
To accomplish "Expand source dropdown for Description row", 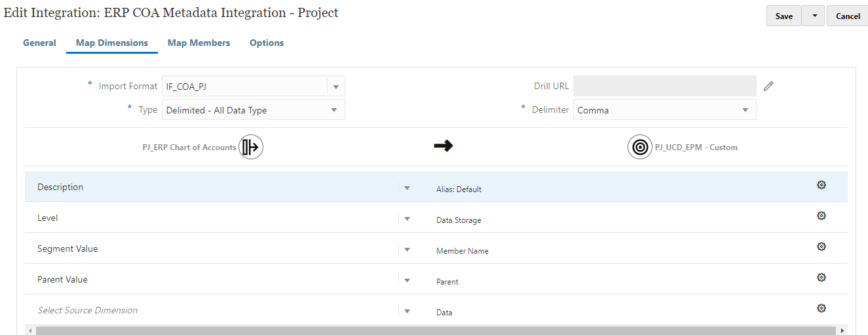I will pos(407,187).
